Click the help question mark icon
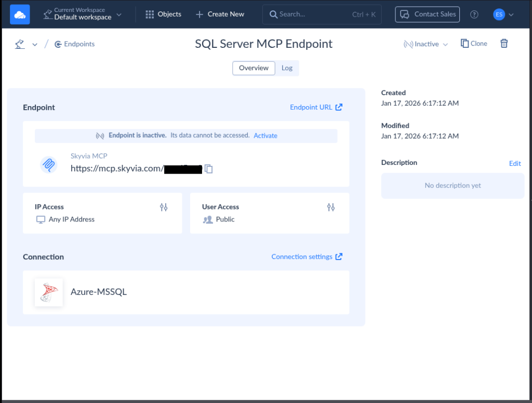This screenshot has width=532, height=403. [474, 14]
